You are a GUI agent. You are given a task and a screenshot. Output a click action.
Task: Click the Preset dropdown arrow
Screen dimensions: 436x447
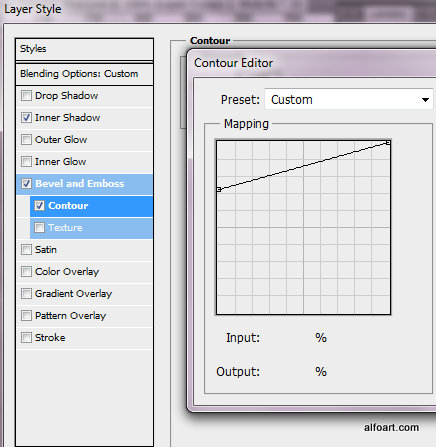(x=425, y=100)
